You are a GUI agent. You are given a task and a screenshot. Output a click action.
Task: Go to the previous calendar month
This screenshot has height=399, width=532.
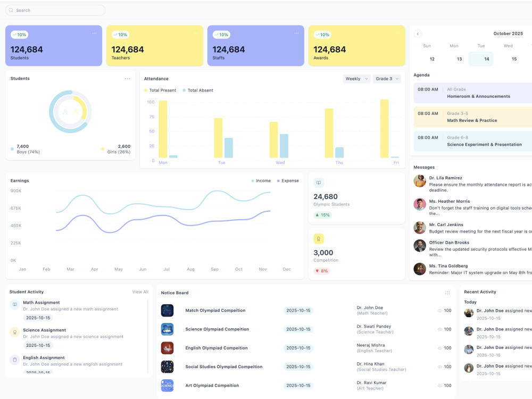coord(418,34)
